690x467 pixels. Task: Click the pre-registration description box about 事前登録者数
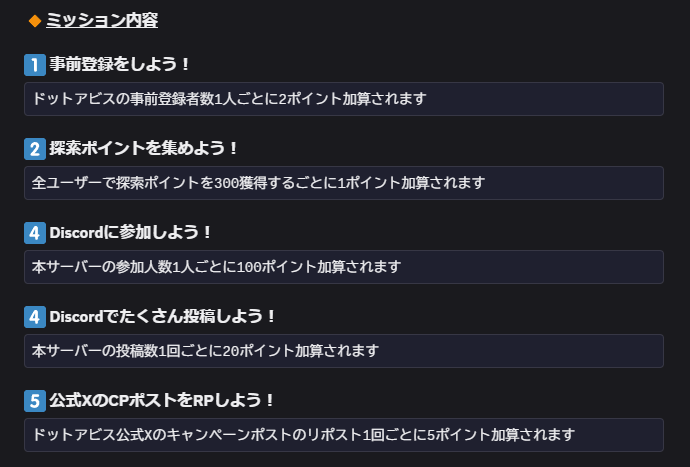(343, 99)
